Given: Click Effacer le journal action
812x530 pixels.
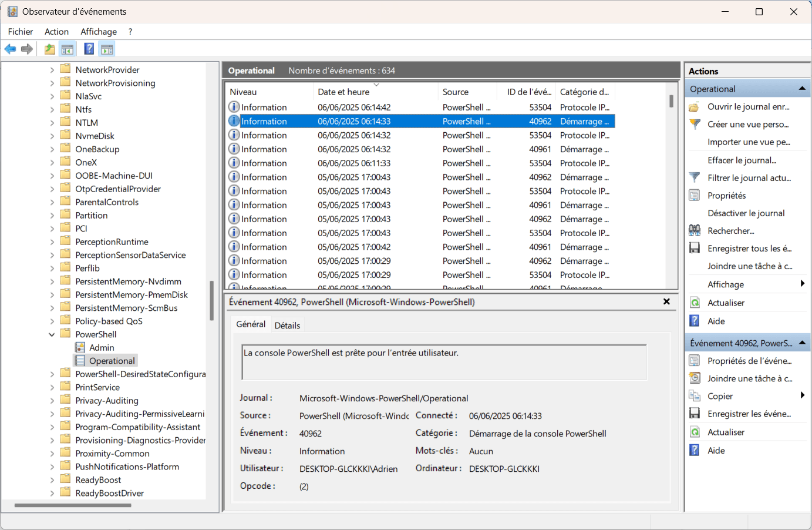Looking at the screenshot, I should 742,160.
